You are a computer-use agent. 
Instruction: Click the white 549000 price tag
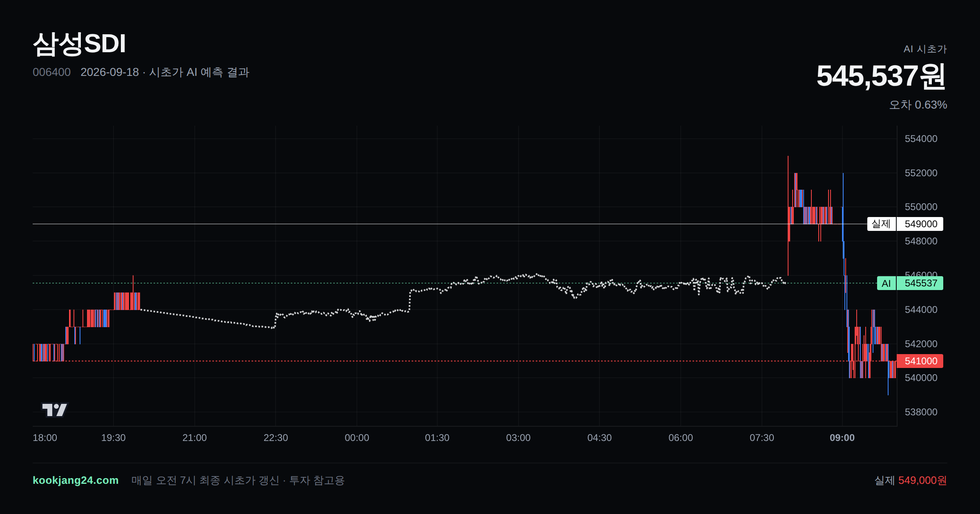[x=920, y=224]
